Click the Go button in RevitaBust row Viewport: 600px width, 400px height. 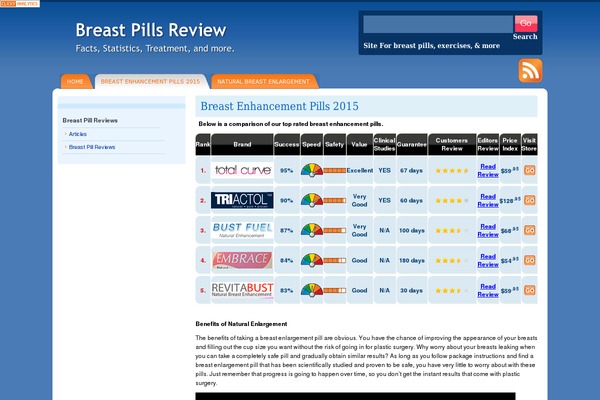530,290
